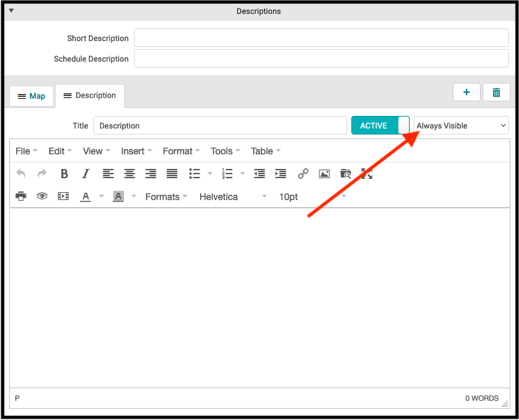Center align the text

129,174
